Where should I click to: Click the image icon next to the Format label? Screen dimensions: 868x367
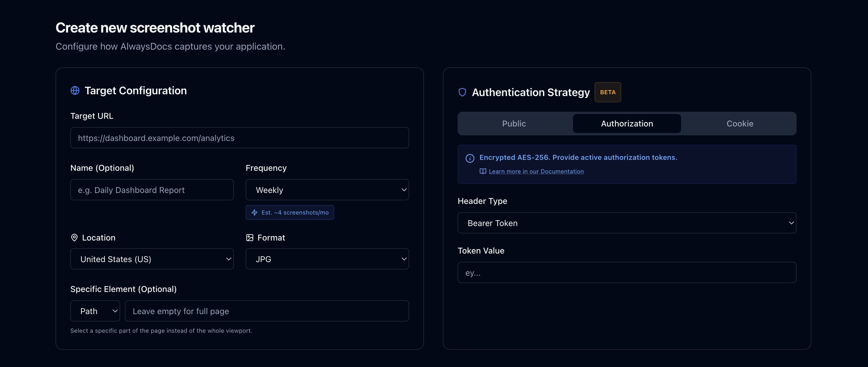tap(250, 238)
